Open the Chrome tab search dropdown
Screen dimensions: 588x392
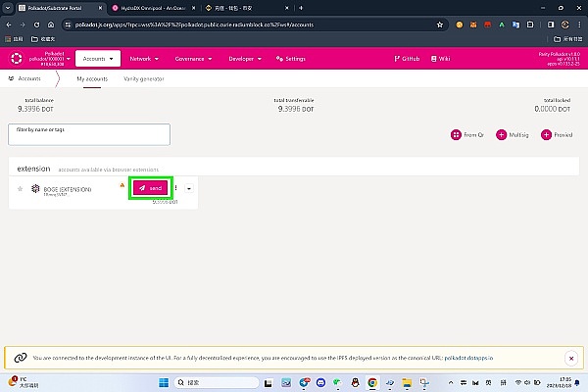pyautogui.click(x=8, y=8)
